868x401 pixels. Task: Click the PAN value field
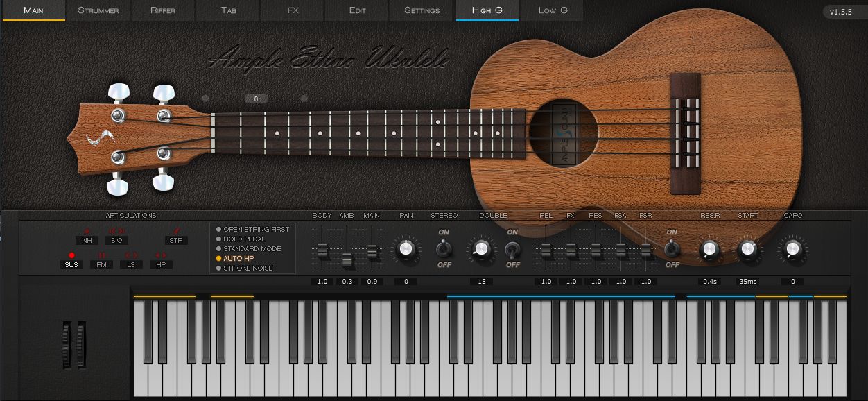coord(406,282)
